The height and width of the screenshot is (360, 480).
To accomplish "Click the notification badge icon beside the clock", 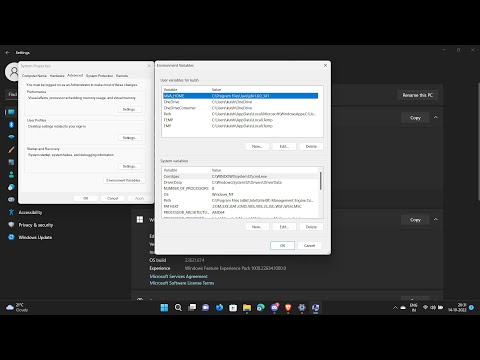I will tap(471, 307).
